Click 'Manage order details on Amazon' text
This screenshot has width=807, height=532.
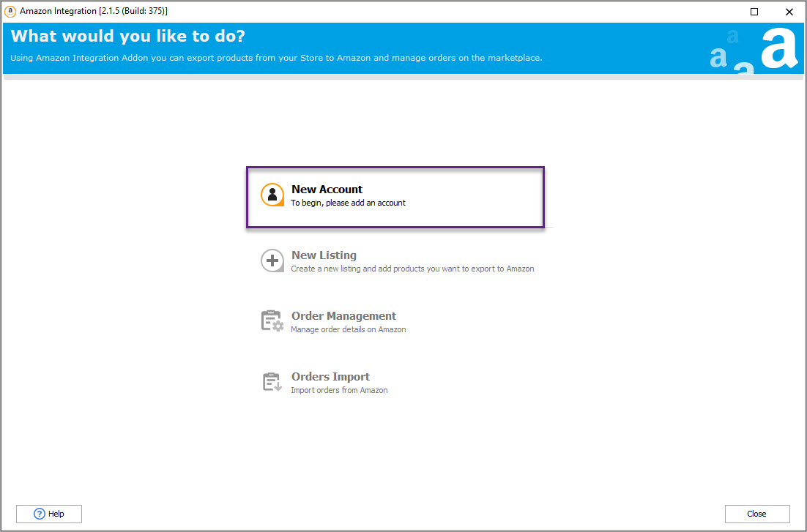click(348, 329)
